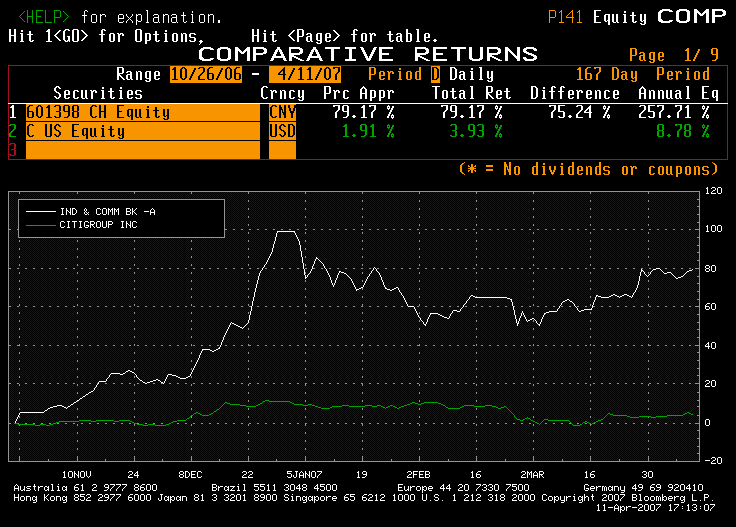Screen dimensions: 736x527
Task: Click the Difference column header
Action: (575, 93)
